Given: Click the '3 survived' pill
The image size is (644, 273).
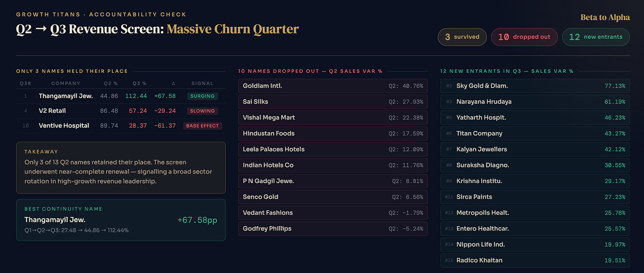Looking at the screenshot, I should (x=462, y=37).
